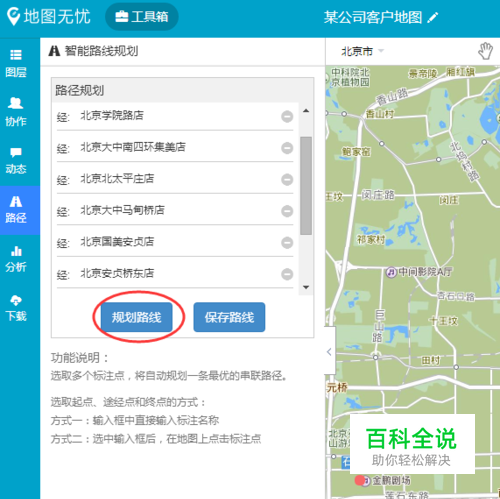The width and height of the screenshot is (500, 499).
Task: Open the 工具箱 toolbox button
Action: pos(142,17)
